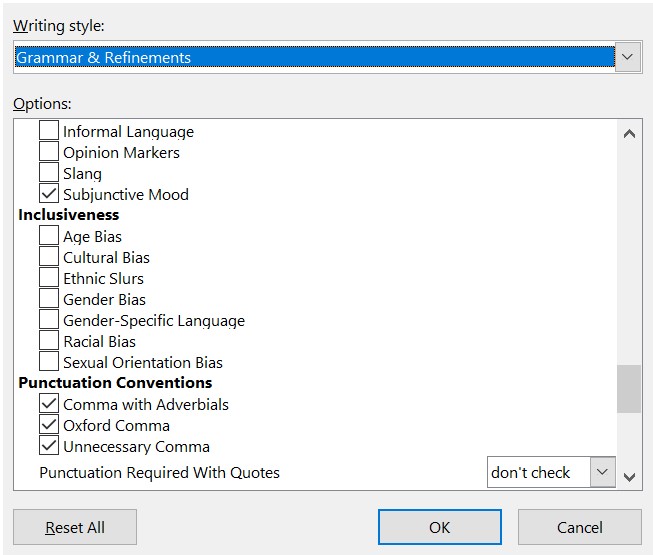Turn off Unnecessary Comma checking
The width and height of the screenshot is (653, 555).
click(x=49, y=446)
